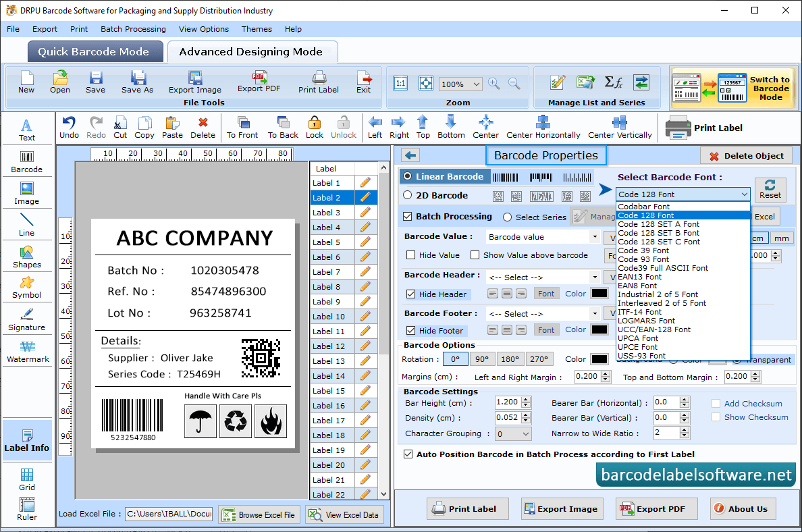Open the 100% zoom level dropdown
802x532 pixels.
point(476,84)
